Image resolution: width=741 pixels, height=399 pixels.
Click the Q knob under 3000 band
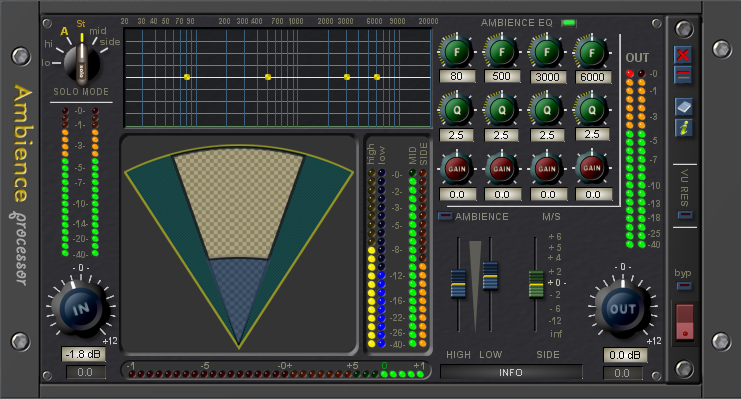547,110
